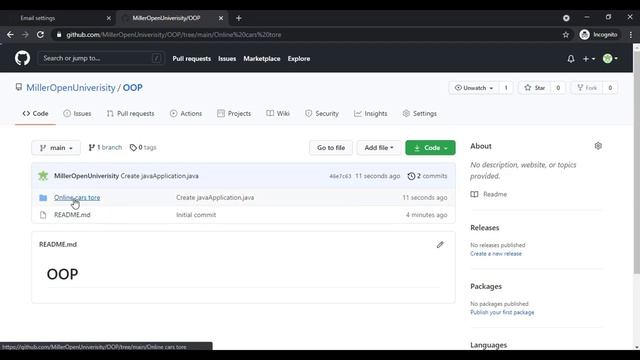The height and width of the screenshot is (360, 640).
Task: Open the user avatar menu
Action: point(610,59)
